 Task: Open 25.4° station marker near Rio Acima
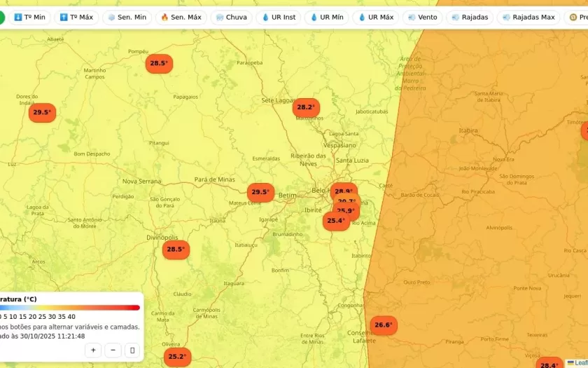[336, 221]
